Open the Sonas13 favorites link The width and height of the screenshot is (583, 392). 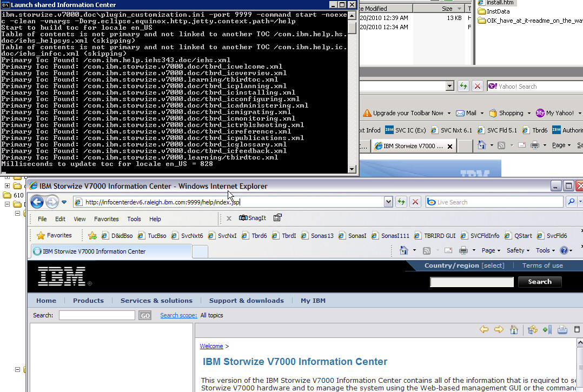coord(317,236)
